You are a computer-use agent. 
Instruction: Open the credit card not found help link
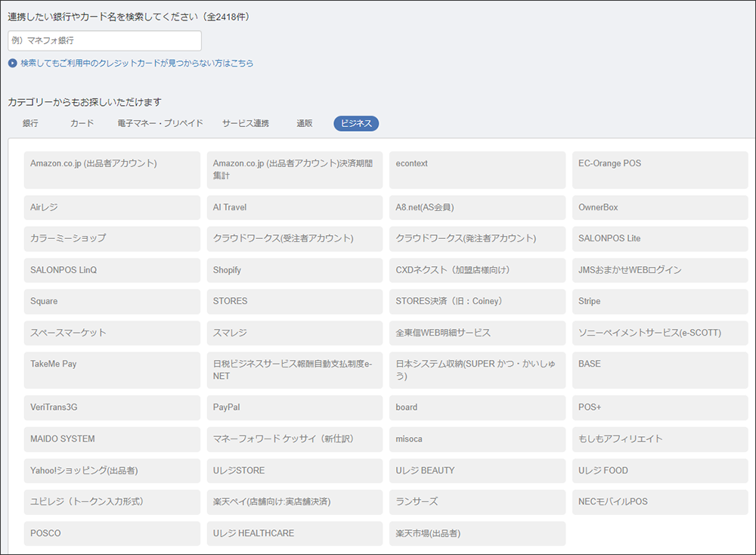coord(136,64)
